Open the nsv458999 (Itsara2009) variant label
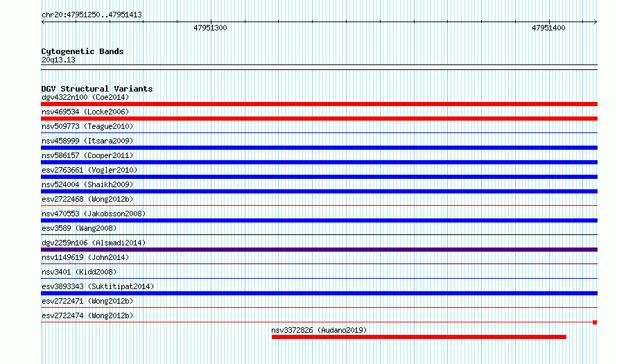 point(87,141)
